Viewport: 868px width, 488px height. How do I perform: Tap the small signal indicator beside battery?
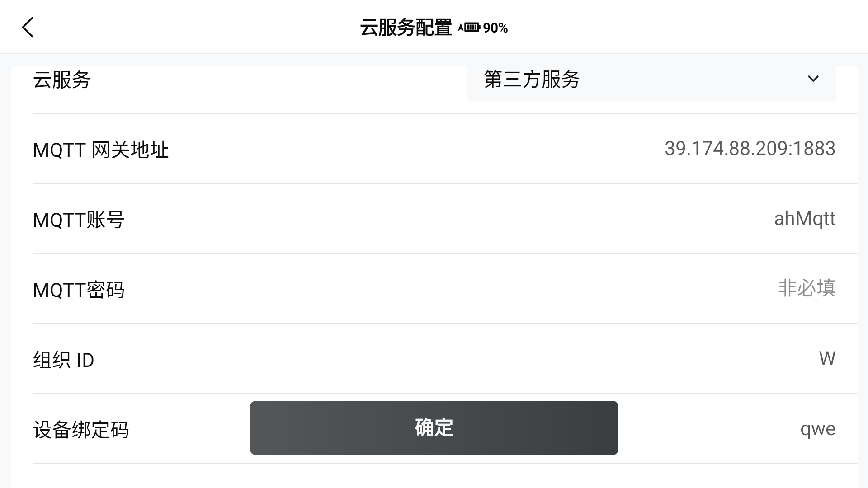tap(461, 28)
